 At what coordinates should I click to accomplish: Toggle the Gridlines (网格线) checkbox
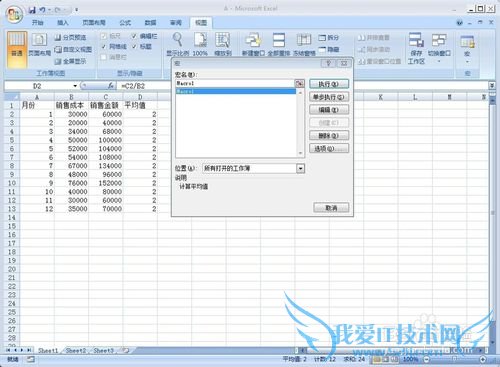[103, 46]
